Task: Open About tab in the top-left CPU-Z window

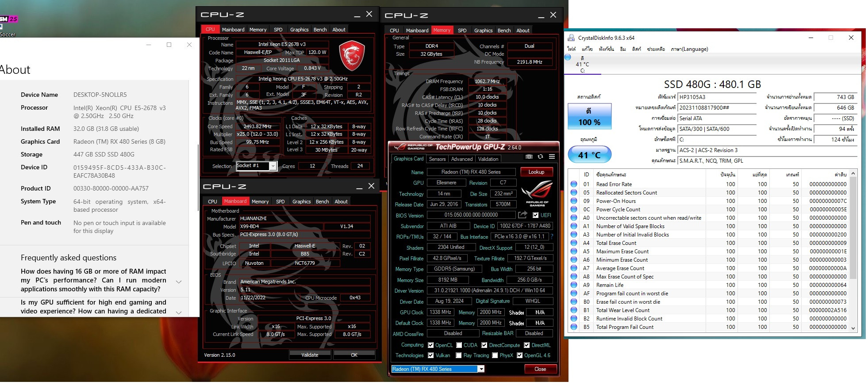Action: pyautogui.click(x=339, y=30)
